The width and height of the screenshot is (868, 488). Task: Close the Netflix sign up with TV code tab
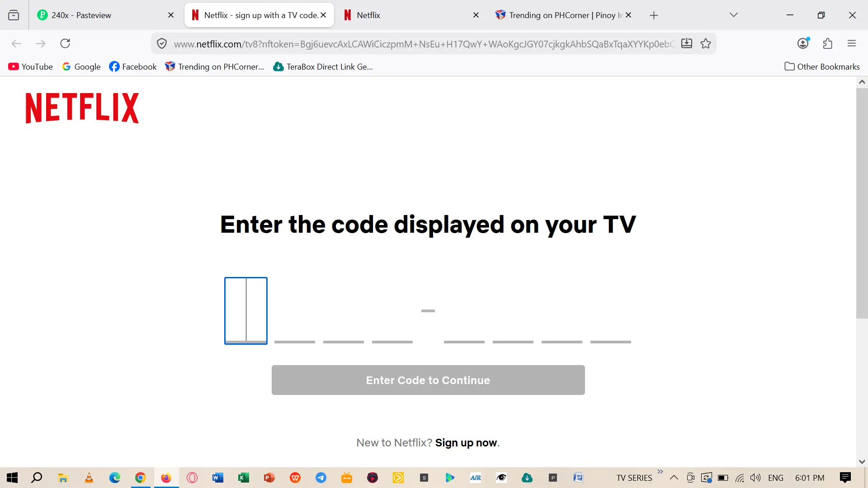(x=323, y=15)
